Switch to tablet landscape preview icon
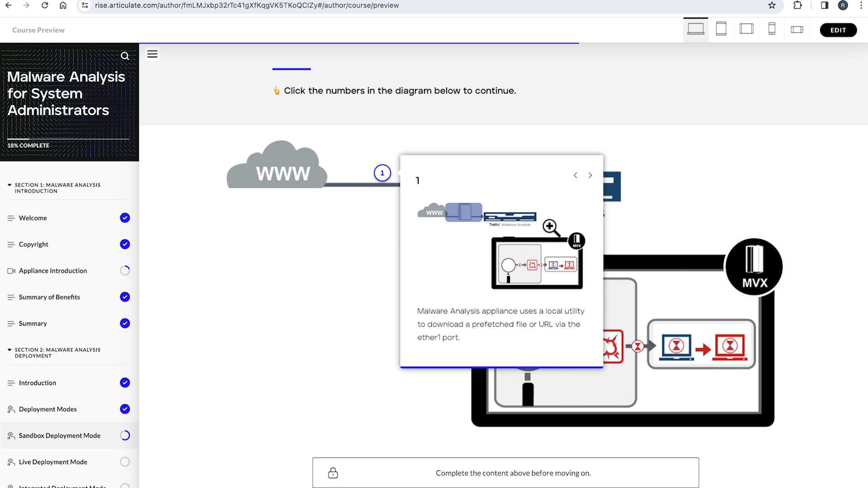 point(746,29)
